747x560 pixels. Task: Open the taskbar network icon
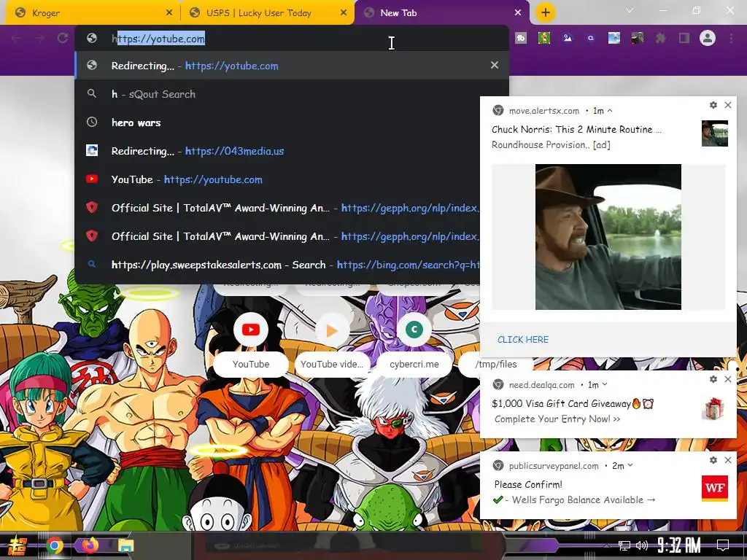[x=624, y=545]
